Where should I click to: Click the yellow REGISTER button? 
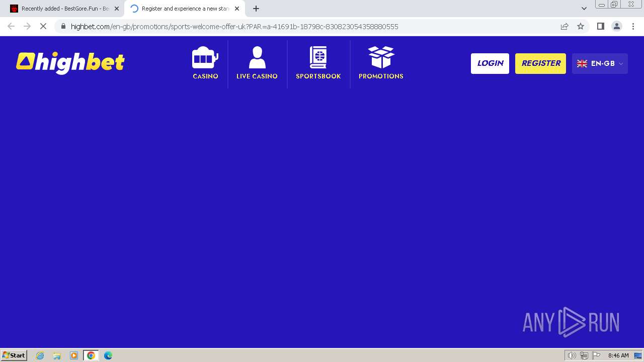540,63
